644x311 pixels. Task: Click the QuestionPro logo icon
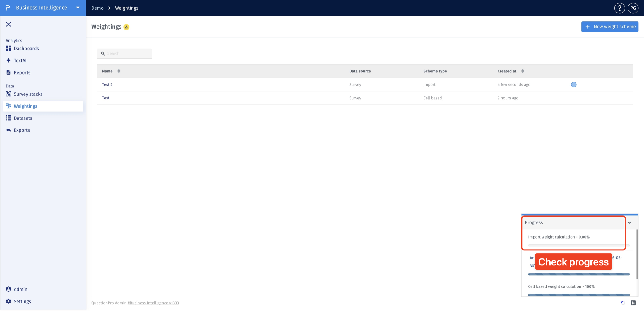[x=8, y=8]
